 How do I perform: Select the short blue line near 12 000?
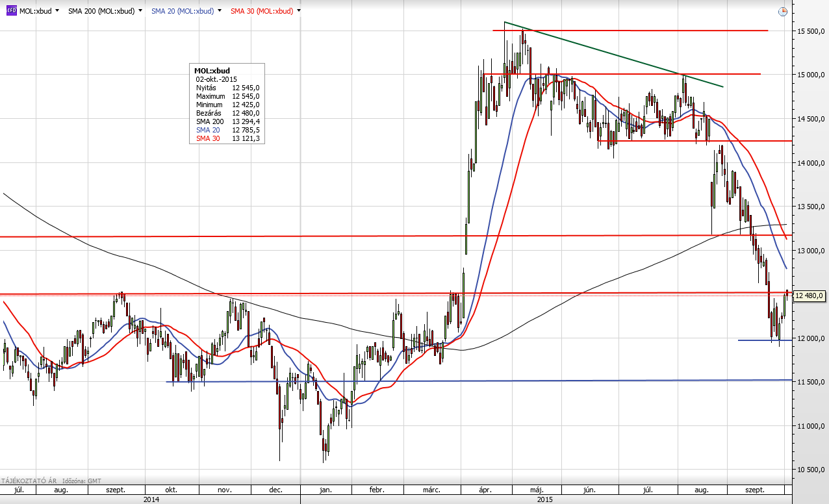tap(765, 340)
